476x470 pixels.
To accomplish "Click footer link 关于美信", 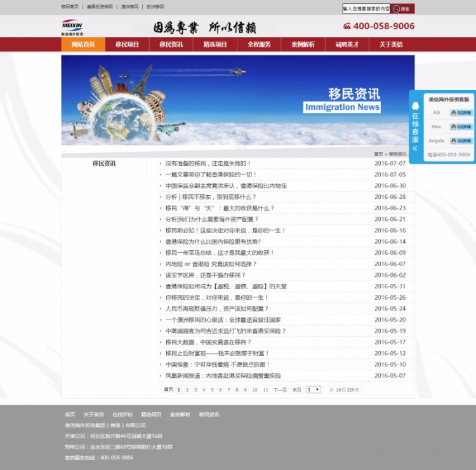I will (93, 414).
